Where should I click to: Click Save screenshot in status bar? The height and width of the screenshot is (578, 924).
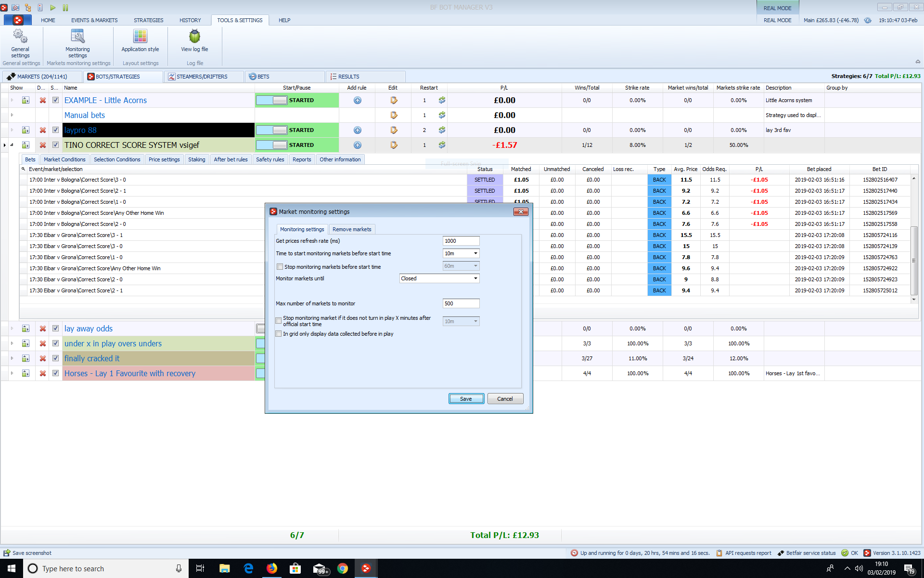click(27, 553)
